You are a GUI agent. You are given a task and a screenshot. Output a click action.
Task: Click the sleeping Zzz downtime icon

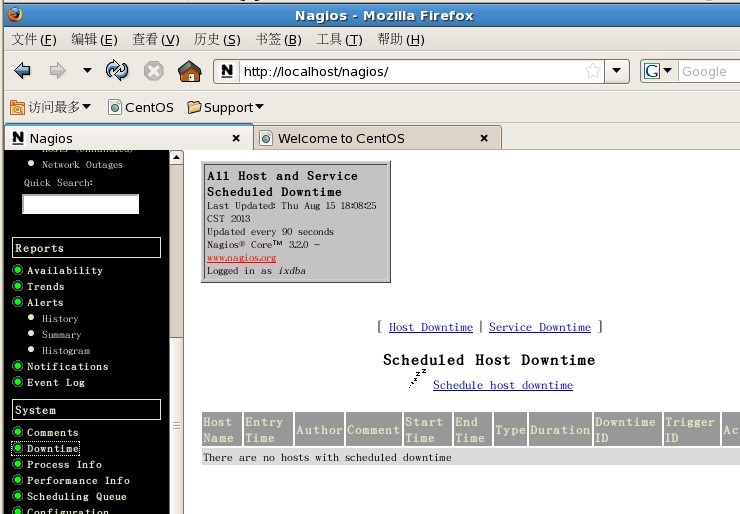click(x=417, y=379)
